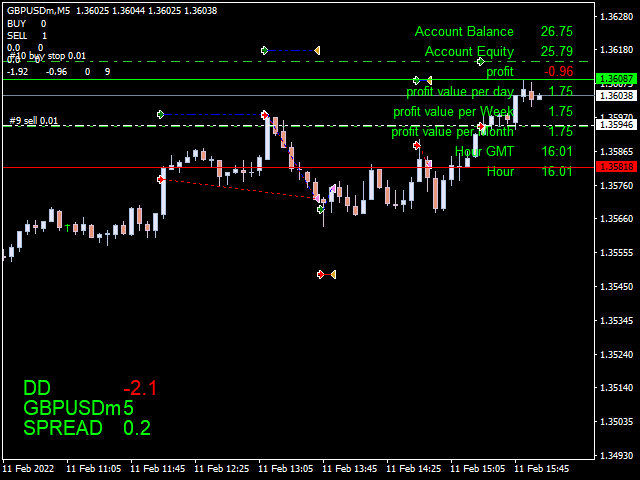Click orange triangle ending the topmost blue dashed line

(317, 51)
